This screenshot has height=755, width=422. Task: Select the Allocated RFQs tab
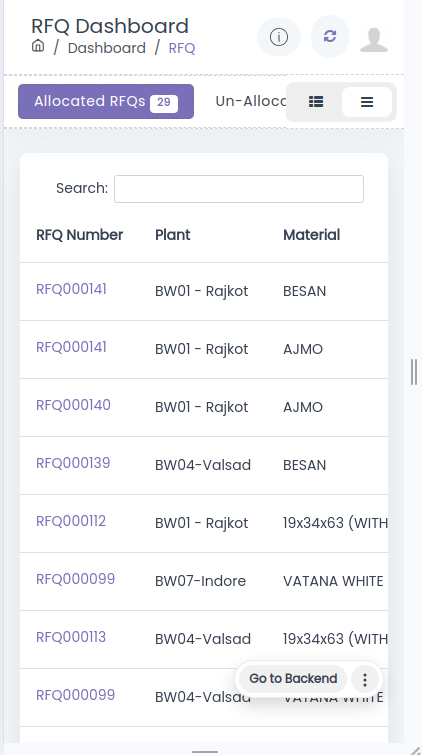106,102
